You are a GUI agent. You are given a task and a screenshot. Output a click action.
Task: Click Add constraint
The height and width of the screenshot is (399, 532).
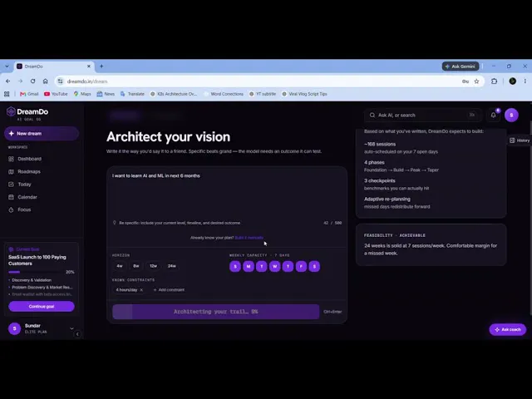(169, 290)
